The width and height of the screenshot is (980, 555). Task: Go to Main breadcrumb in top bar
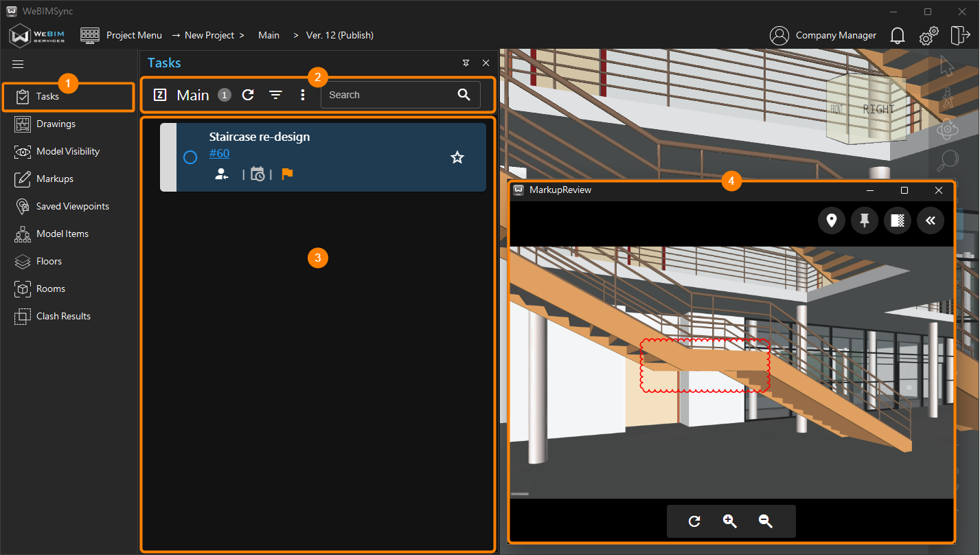[x=269, y=35]
